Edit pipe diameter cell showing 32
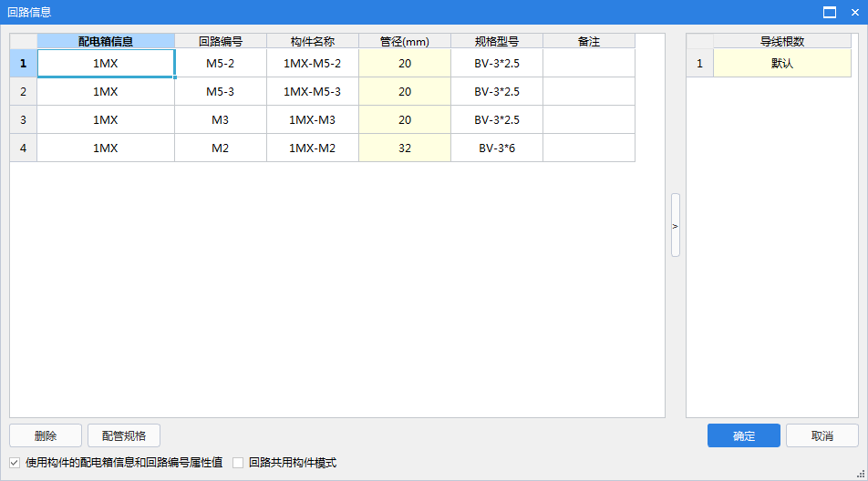This screenshot has height=481, width=868. (x=405, y=148)
